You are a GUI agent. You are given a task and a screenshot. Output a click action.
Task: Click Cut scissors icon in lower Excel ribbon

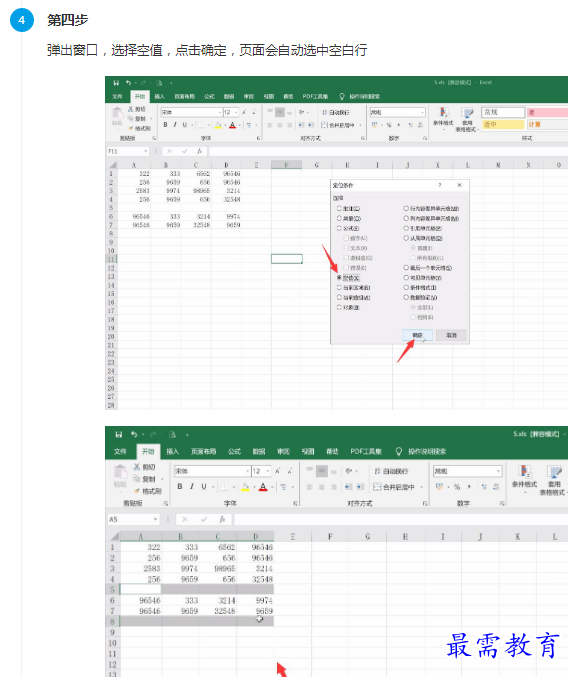[137, 467]
